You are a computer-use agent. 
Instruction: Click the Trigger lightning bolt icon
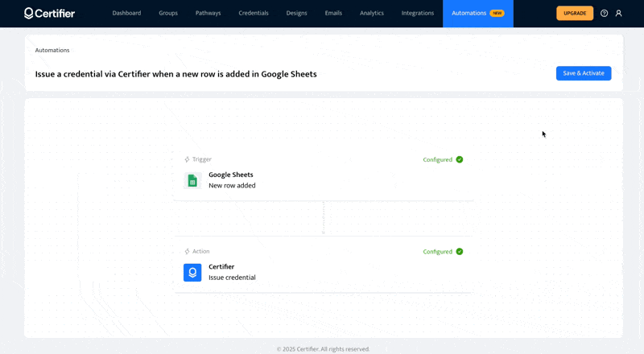pos(187,159)
